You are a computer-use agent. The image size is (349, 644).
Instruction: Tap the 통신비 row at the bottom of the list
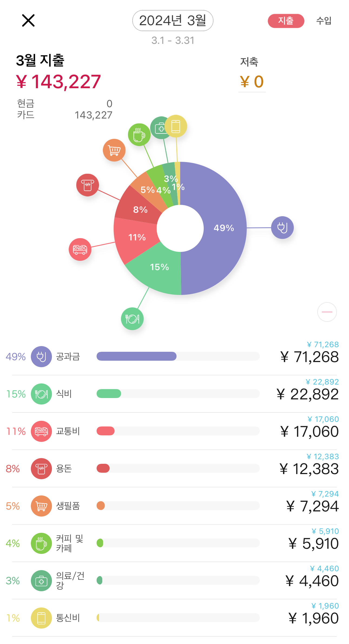click(174, 618)
